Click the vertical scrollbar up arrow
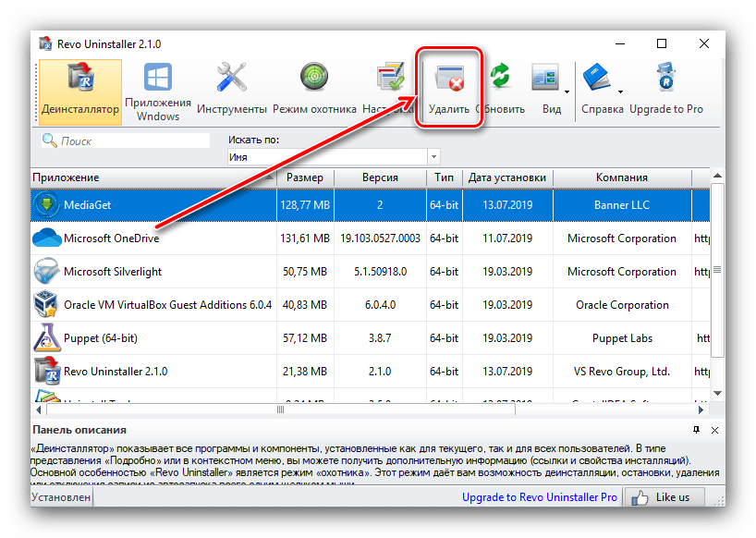 click(x=717, y=176)
